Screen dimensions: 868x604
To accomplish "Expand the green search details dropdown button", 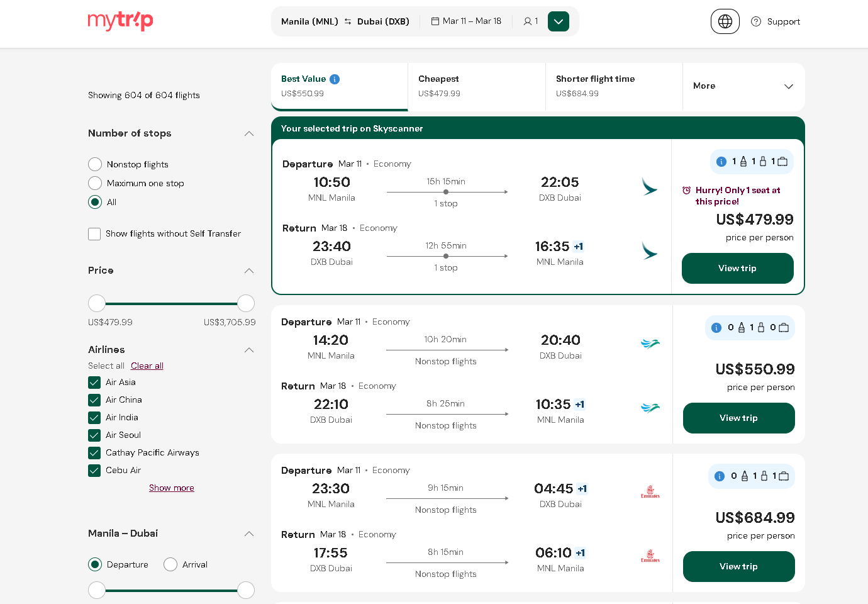I will click(x=558, y=21).
